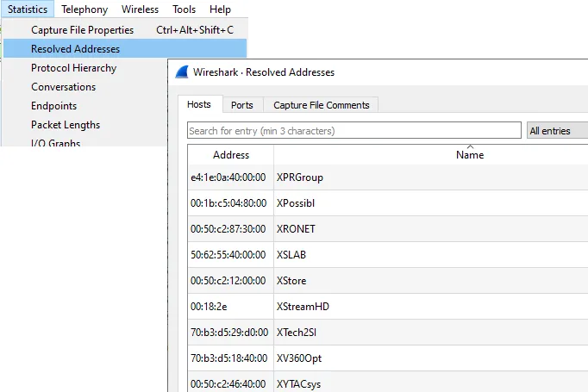Select Resolved Addresses menu entry
588x392 pixels.
(x=125, y=49)
